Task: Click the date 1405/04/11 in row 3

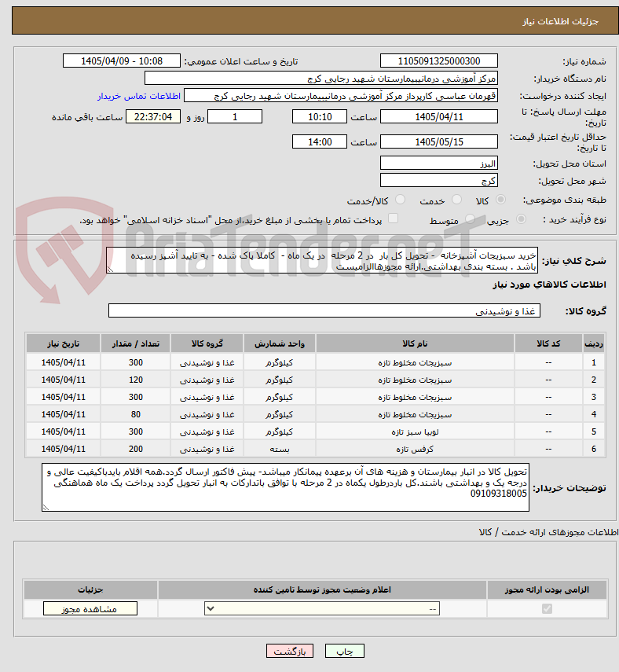Action: click(64, 397)
